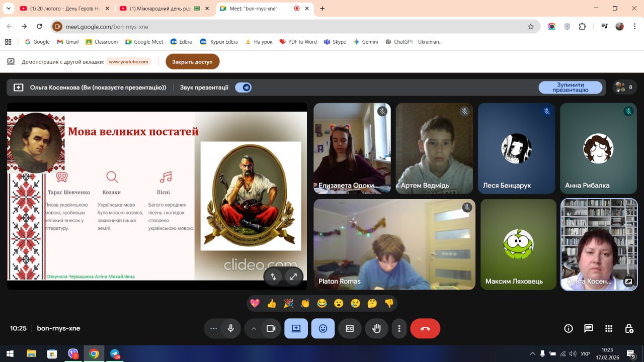Image resolution: width=644 pixels, height=362 pixels.
Task: Toggle the presentation audio switch
Action: click(244, 87)
